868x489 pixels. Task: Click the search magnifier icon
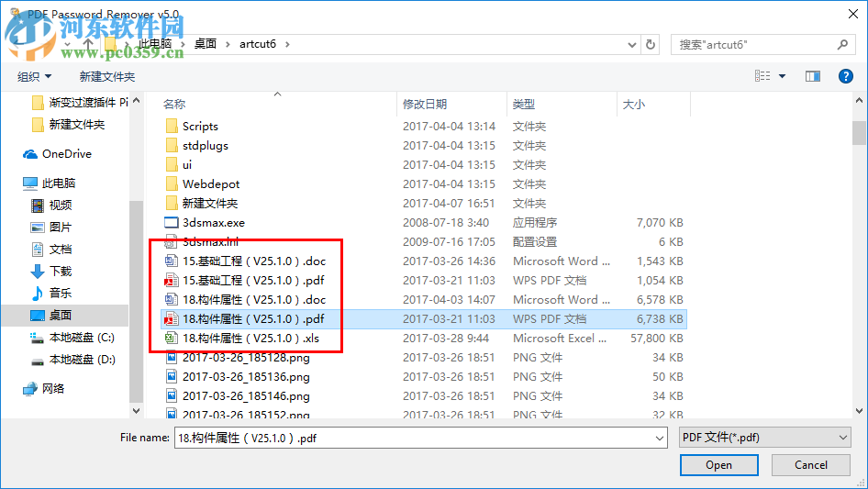(842, 44)
